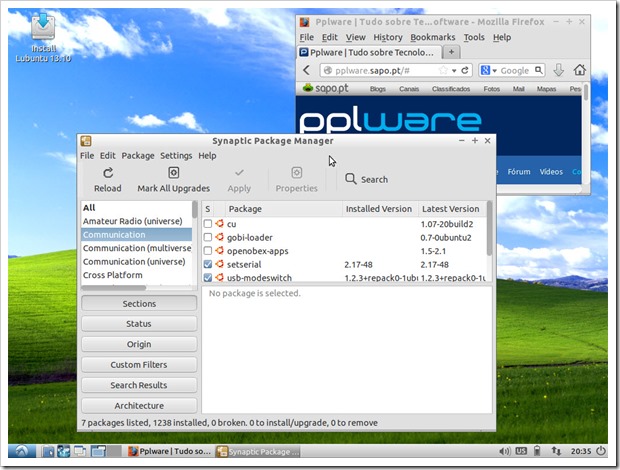Click the Architecture button
620x470 pixels.
[139, 406]
